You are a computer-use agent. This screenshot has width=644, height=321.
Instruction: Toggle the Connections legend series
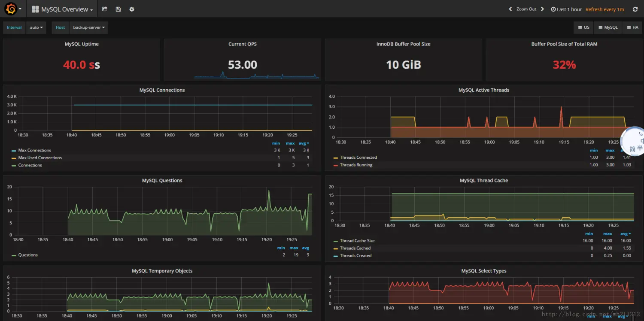pyautogui.click(x=30, y=165)
